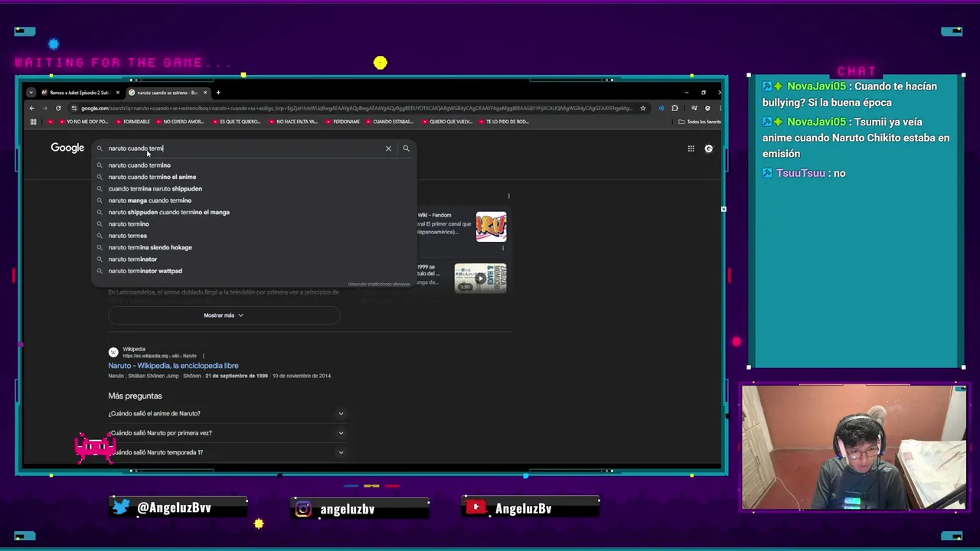Clear the search box with the X
This screenshot has width=980, height=551.
388,148
